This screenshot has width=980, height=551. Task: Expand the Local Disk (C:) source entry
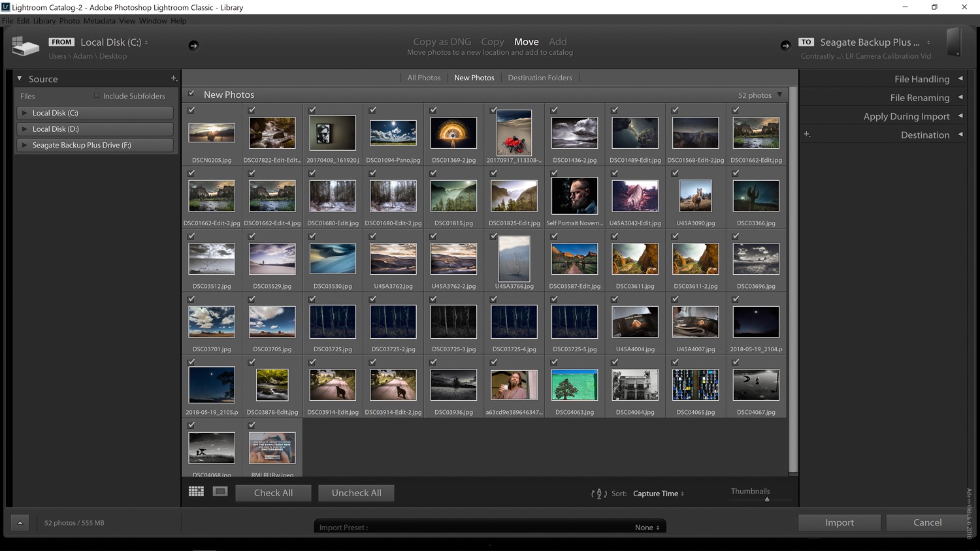[24, 112]
